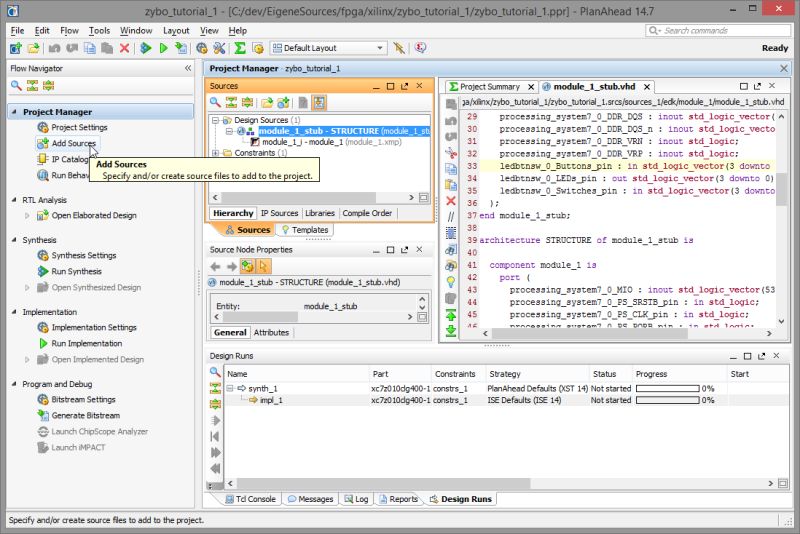Open the Default Layout dropdown

(x=380, y=48)
